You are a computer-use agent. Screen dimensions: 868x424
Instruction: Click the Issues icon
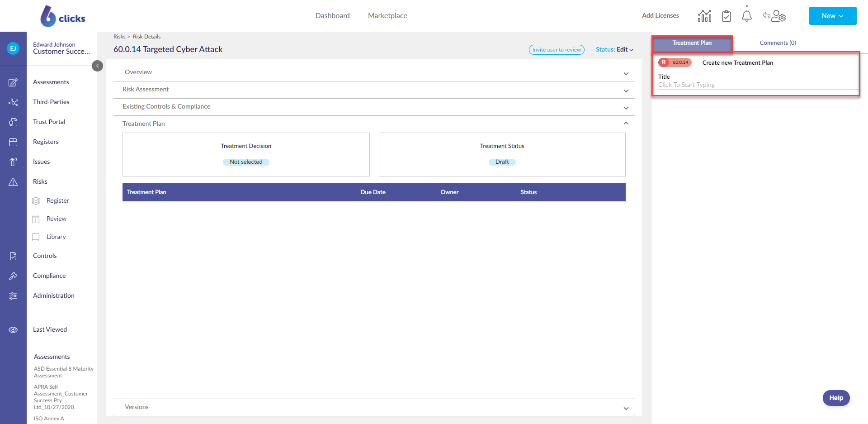[x=13, y=162]
